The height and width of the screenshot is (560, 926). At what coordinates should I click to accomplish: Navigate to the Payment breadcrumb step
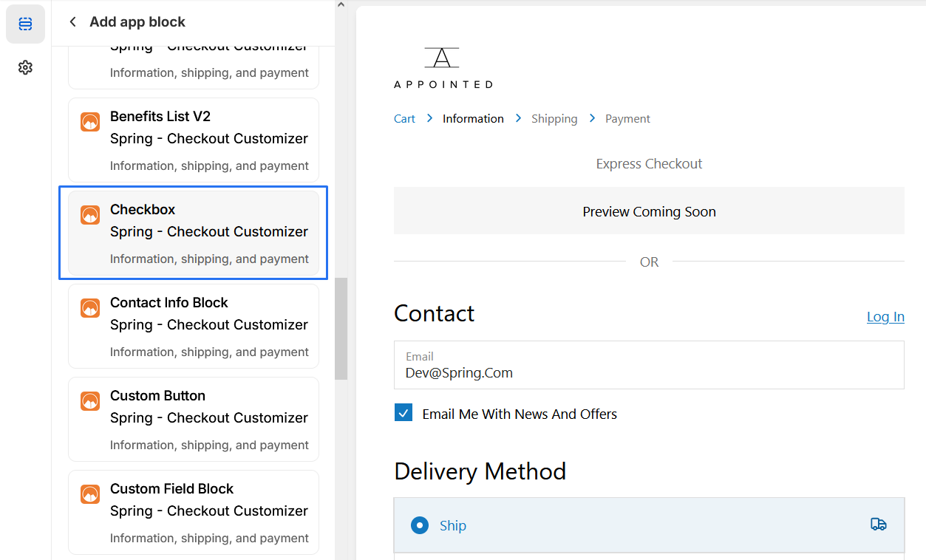tap(627, 118)
